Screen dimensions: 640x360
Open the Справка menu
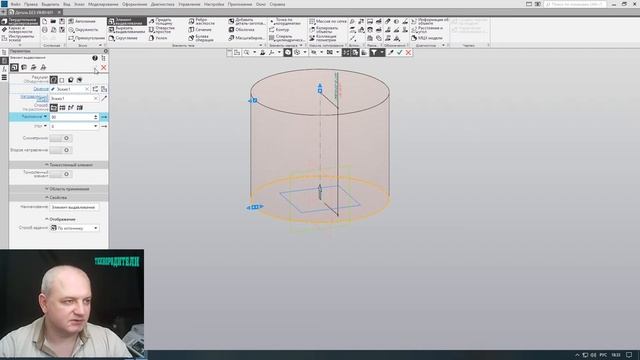point(278,4)
